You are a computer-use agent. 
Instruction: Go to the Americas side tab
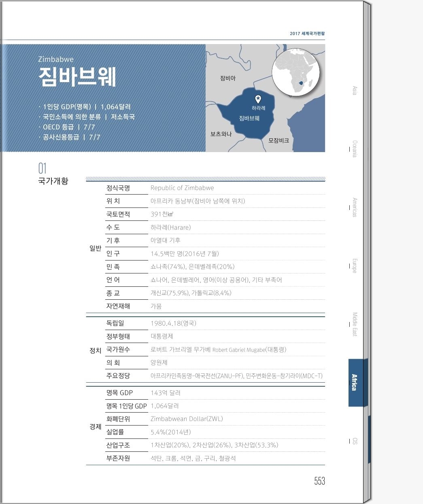click(355, 207)
